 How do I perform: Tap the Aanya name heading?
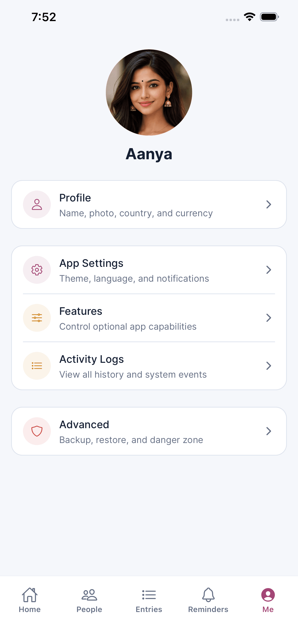[149, 154]
